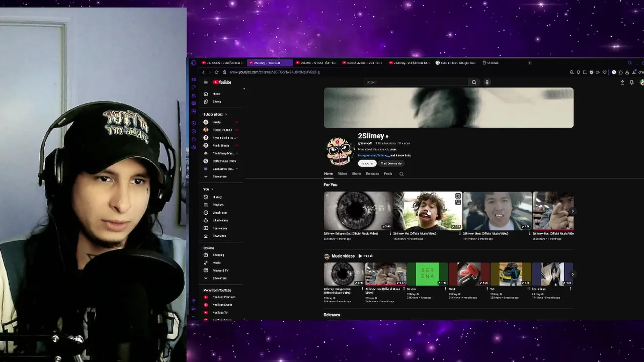Click the browser address bar URL
This screenshot has height=362, width=644.
point(274,72)
